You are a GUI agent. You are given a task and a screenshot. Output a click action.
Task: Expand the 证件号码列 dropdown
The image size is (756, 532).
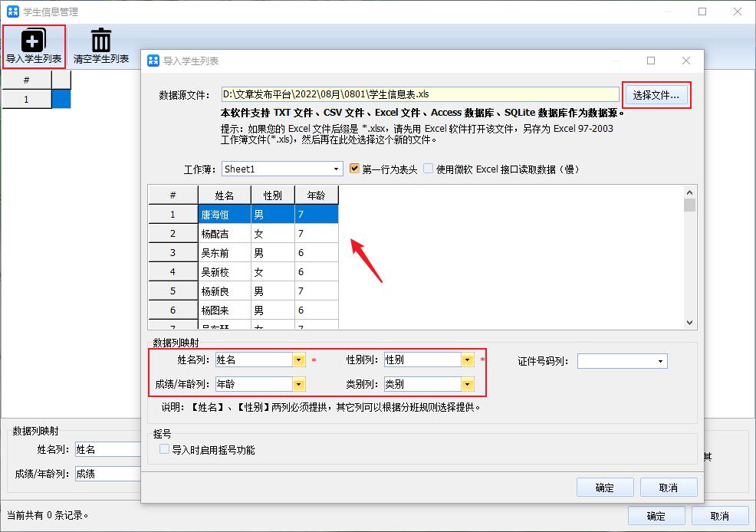coord(660,361)
